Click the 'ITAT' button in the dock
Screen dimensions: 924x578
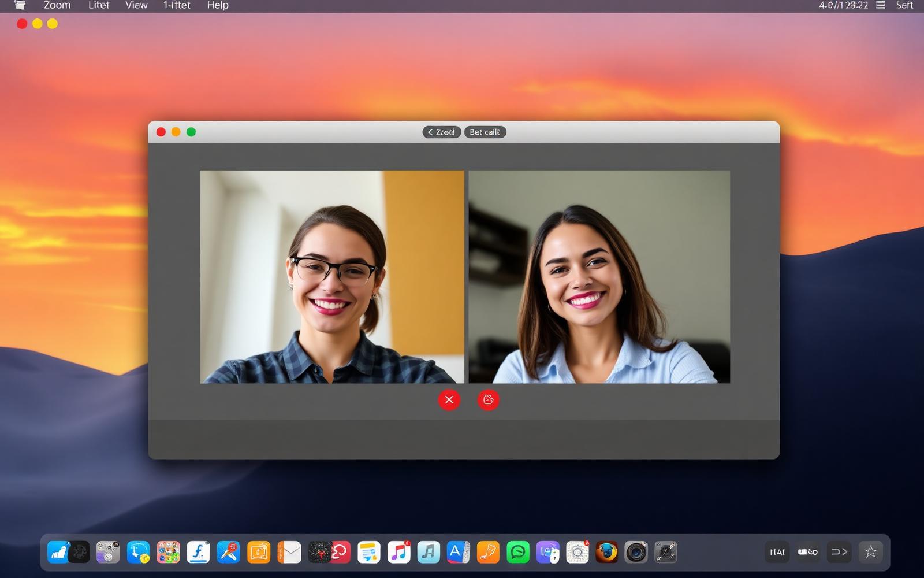(x=777, y=552)
